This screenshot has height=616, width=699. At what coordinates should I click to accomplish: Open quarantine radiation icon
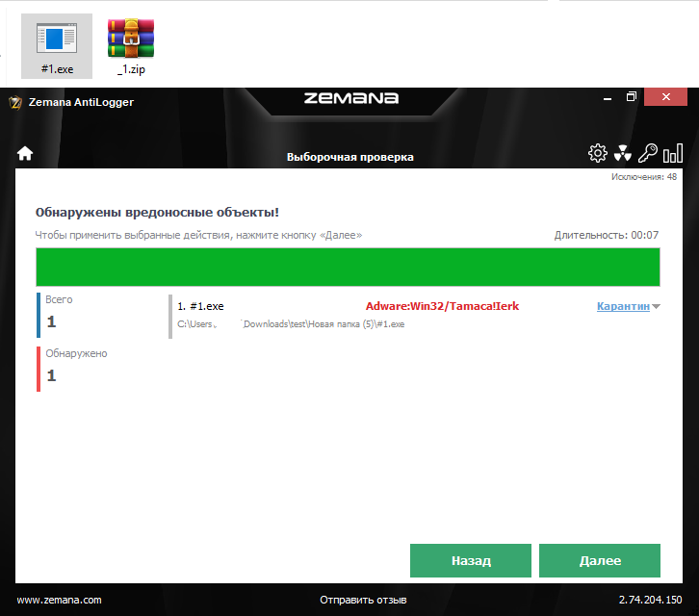[x=622, y=153]
